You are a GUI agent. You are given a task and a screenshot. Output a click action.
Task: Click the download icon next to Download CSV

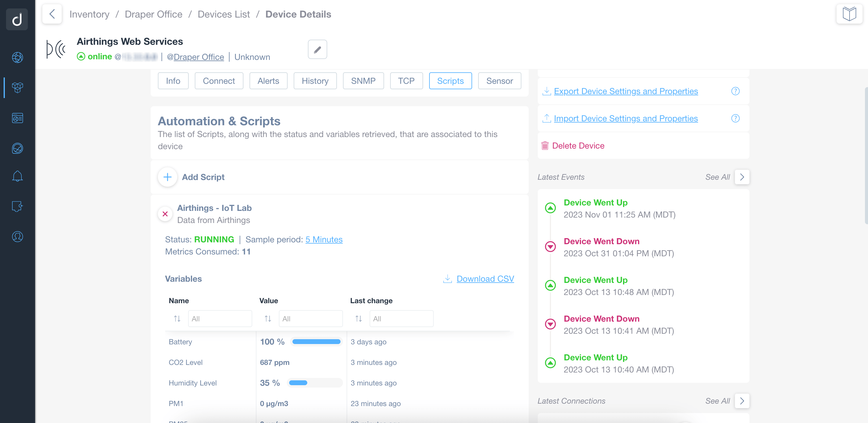click(x=448, y=279)
